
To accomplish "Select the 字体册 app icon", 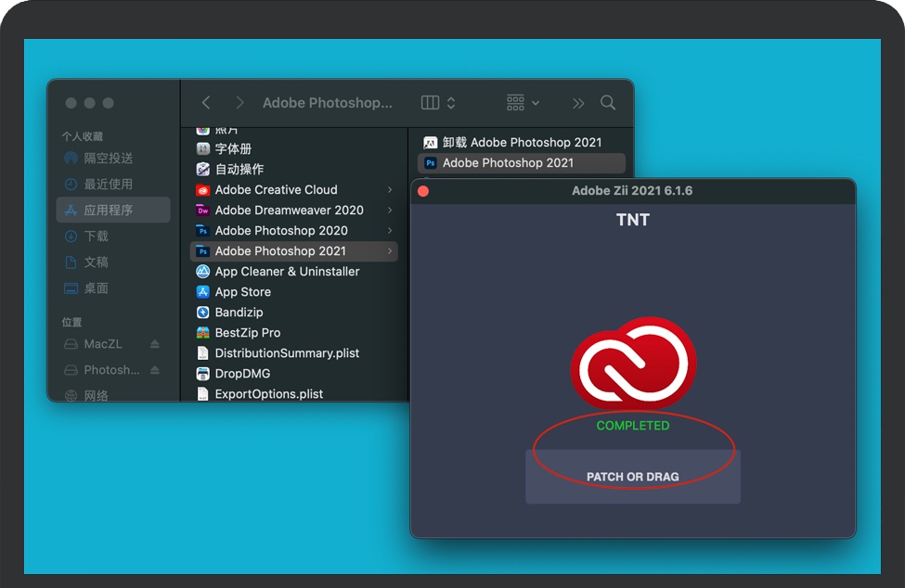I will pyautogui.click(x=202, y=148).
